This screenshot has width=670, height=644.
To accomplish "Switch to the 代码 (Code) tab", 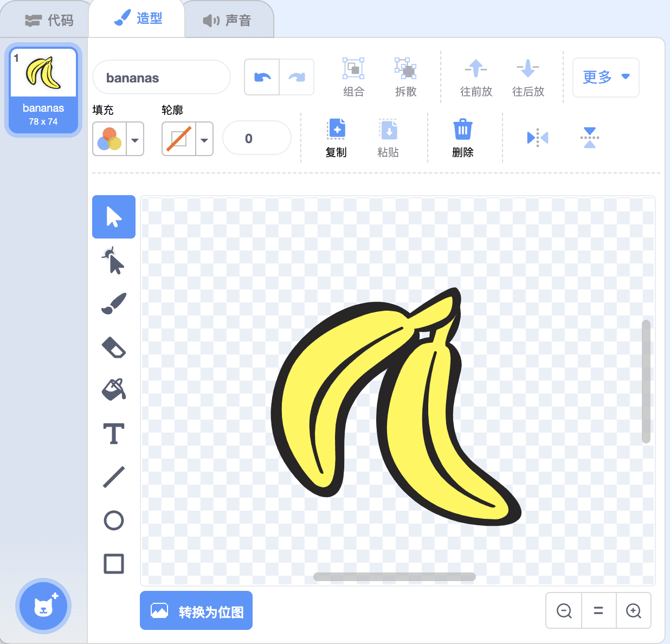I will [x=49, y=21].
